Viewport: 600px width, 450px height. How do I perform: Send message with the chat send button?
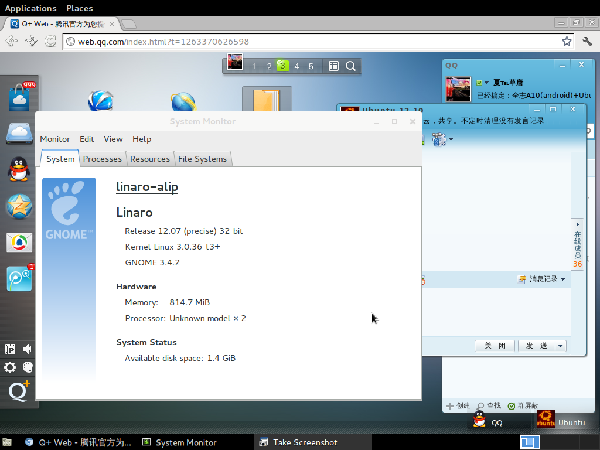click(536, 346)
